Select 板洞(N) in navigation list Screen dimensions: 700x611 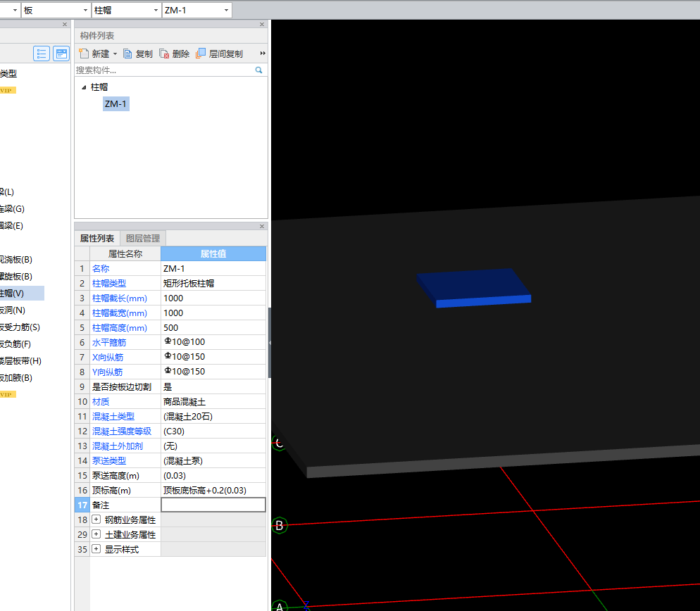[x=13, y=310]
